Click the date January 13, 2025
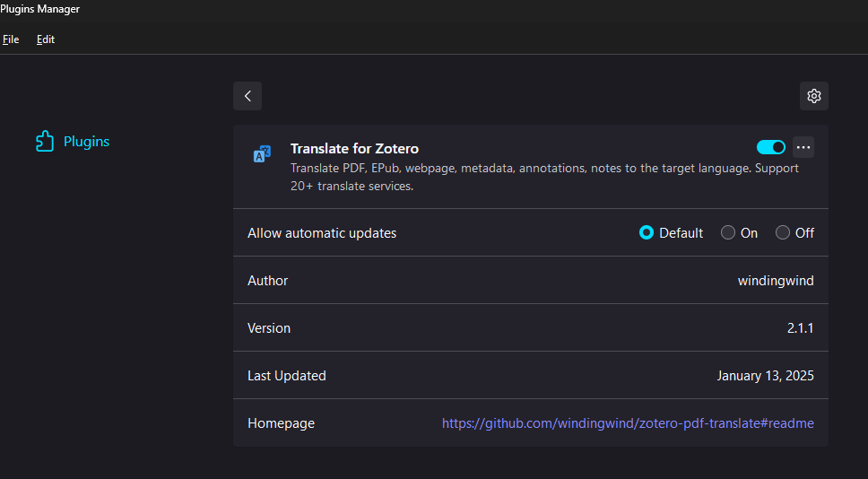The width and height of the screenshot is (868, 479). click(x=765, y=376)
